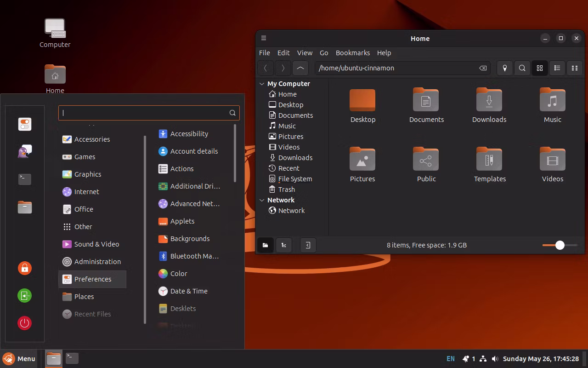Open the Go menu
This screenshot has width=588, height=368.
pos(324,53)
